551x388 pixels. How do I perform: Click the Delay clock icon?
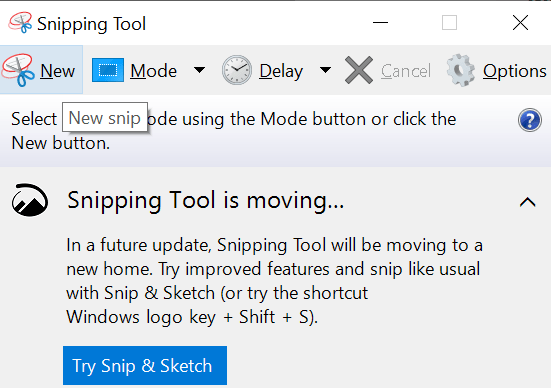click(237, 70)
